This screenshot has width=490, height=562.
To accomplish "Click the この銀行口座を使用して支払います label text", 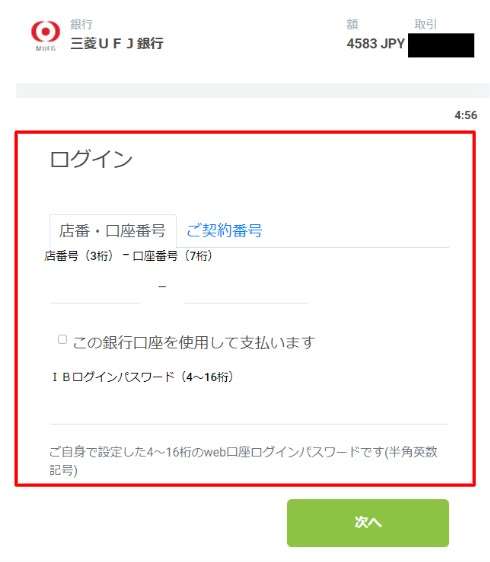I will tap(194, 342).
